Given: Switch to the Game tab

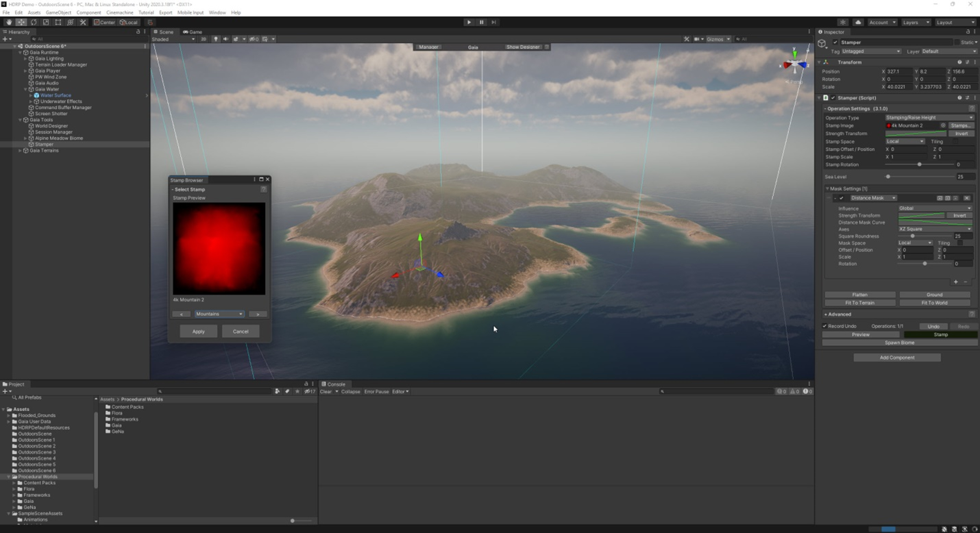Looking at the screenshot, I should pos(193,32).
